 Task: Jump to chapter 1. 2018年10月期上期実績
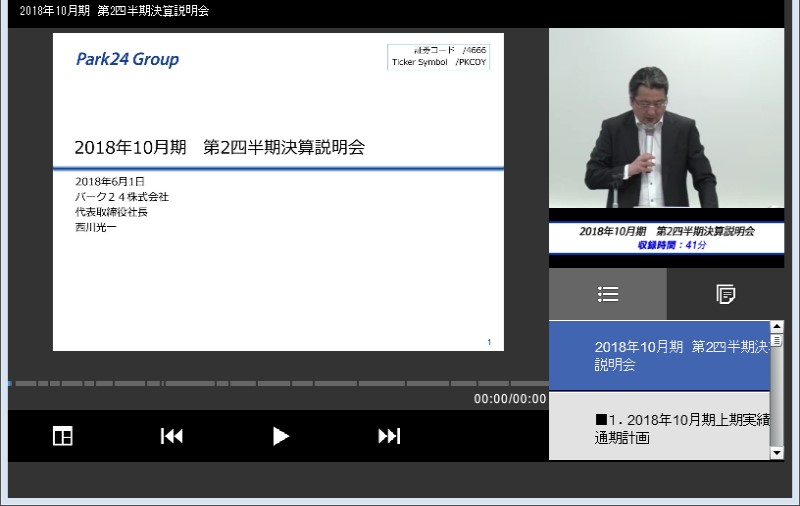coord(659,427)
